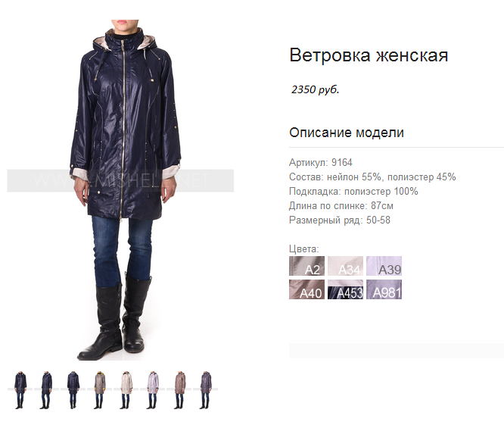Image resolution: width=504 pixels, height=422 pixels.
Task: Choose color swatch A34
Action: [345, 266]
